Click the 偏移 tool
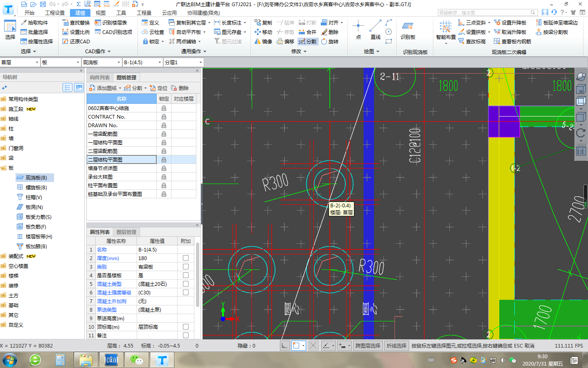This screenshot has height=368, width=588. [286, 41]
